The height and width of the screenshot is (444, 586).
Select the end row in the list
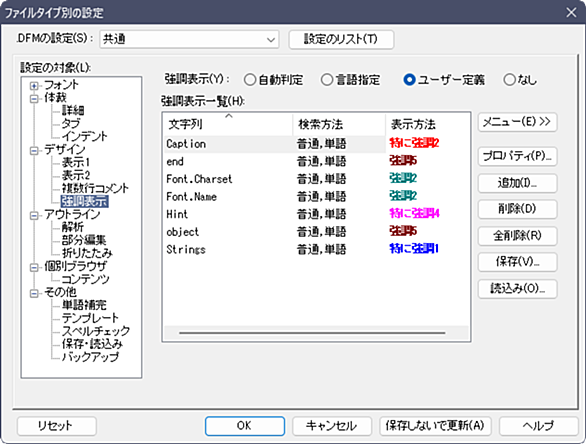click(316, 161)
